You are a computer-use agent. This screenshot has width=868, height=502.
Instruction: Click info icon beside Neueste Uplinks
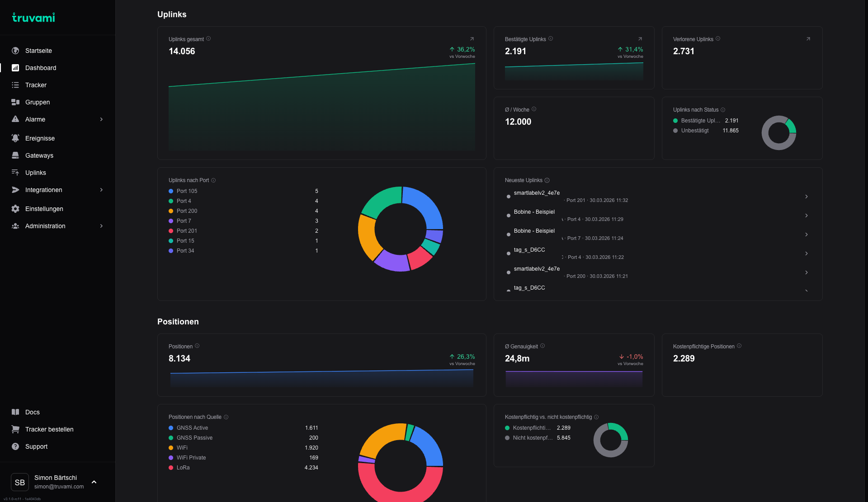coord(547,180)
